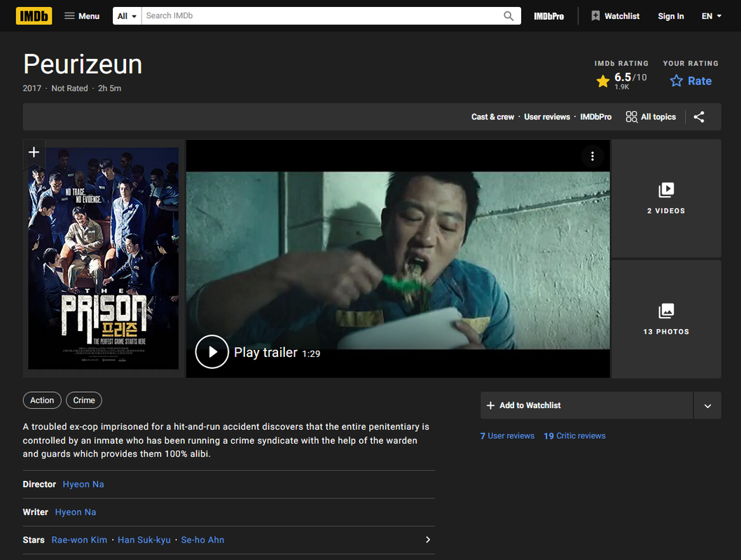Open the All search category dropdown
Screen dimensions: 741x560
(x=127, y=16)
